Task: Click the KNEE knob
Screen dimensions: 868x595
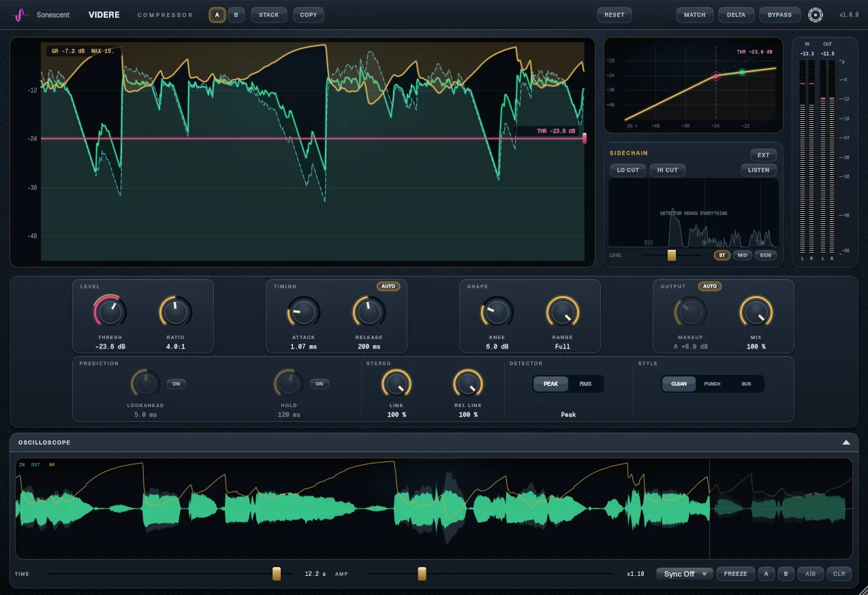Action: coord(497,312)
